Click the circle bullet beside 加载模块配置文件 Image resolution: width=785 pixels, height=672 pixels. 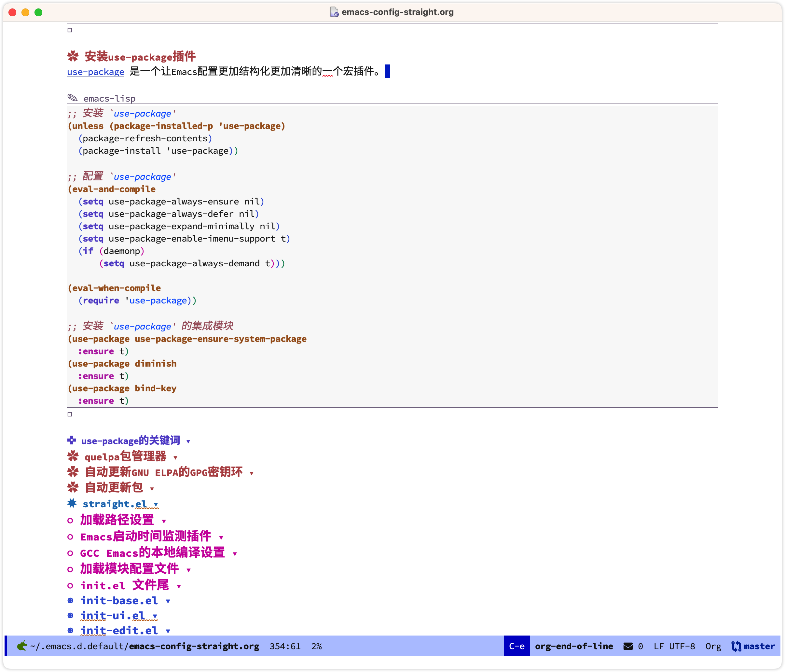70,570
